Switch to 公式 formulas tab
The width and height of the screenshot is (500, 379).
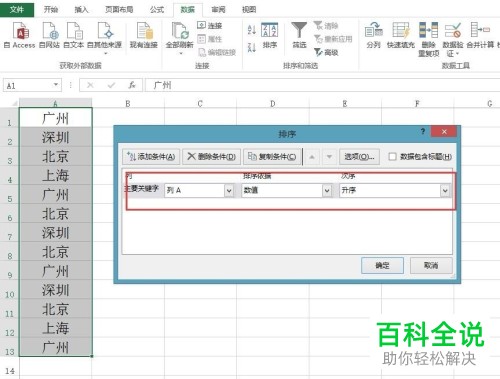tap(157, 10)
